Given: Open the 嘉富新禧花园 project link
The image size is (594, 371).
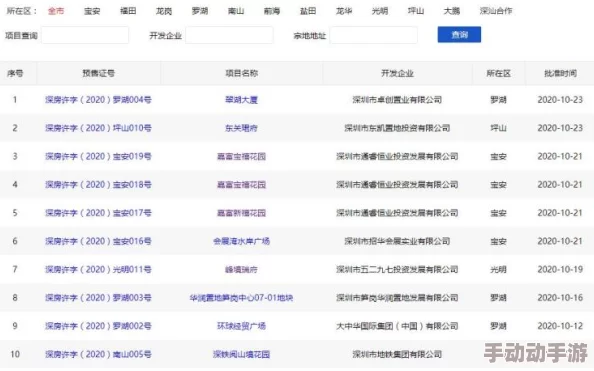Looking at the screenshot, I should click(x=241, y=213).
